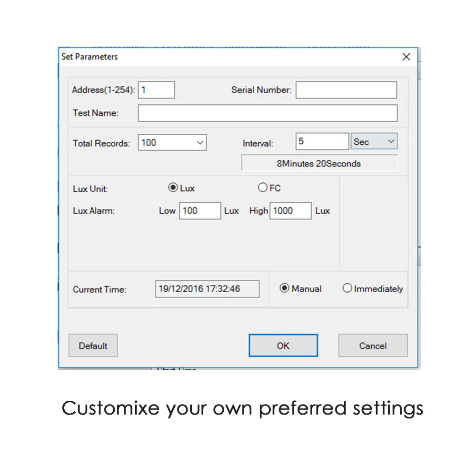Select the Lux unit radio button

tap(173, 188)
